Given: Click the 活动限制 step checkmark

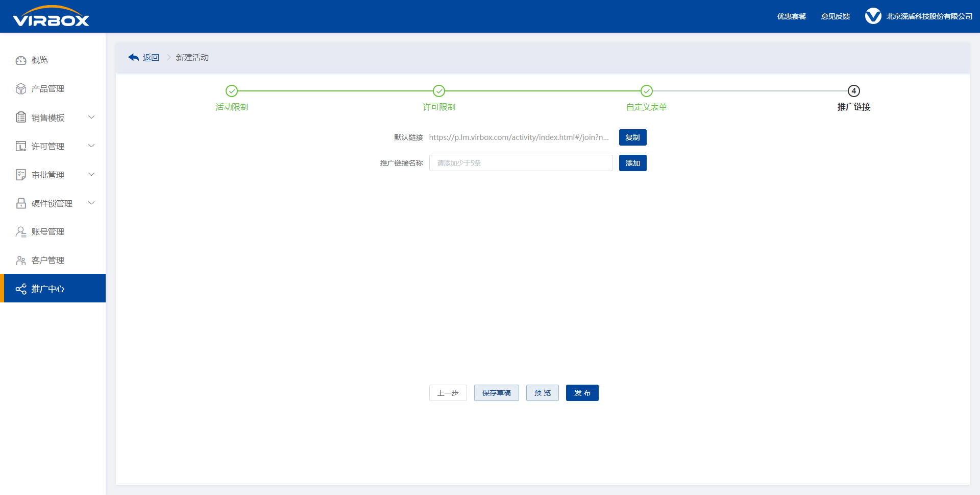Looking at the screenshot, I should (232, 91).
